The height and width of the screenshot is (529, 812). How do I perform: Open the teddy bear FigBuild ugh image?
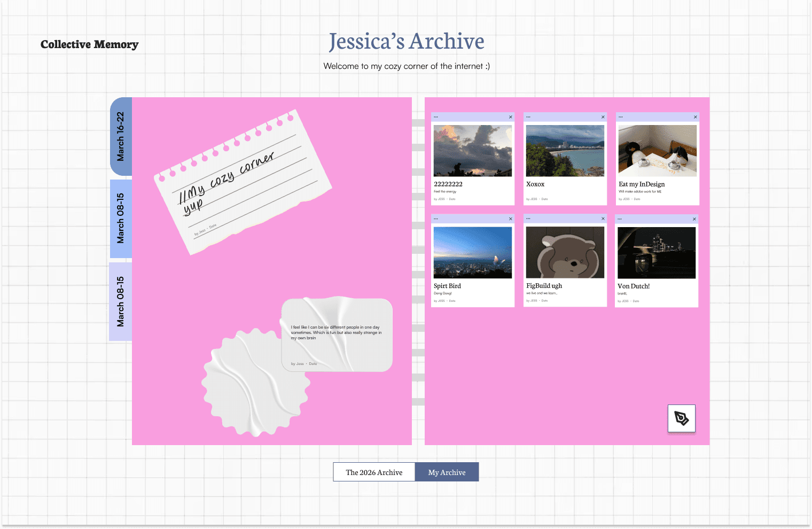click(565, 252)
